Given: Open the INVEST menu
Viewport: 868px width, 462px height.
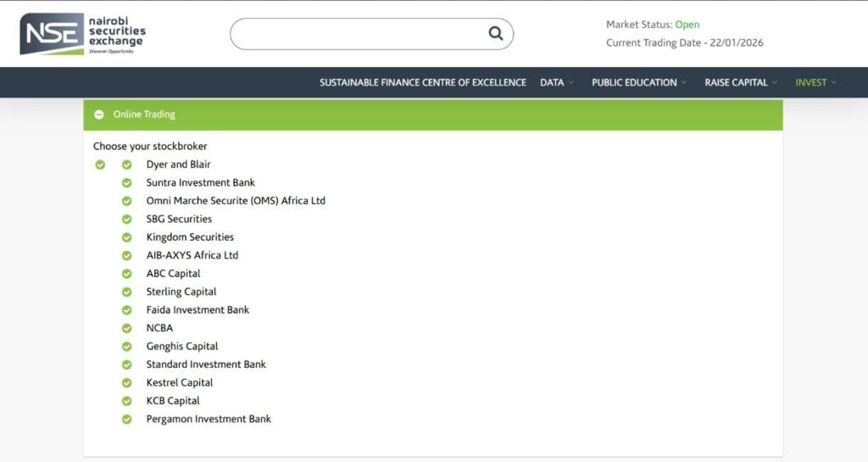Looking at the screenshot, I should tap(811, 82).
